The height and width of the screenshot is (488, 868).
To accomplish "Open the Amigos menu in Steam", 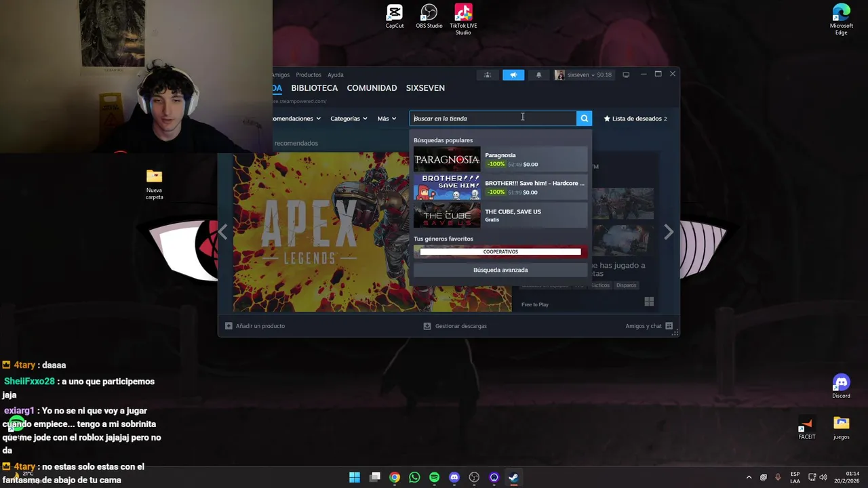I will 281,75.
